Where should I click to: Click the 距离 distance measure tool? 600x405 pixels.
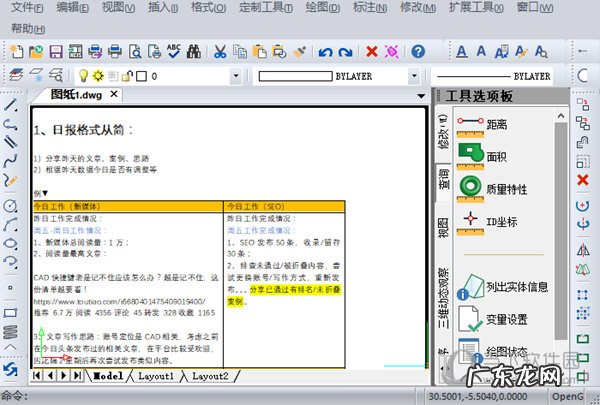pyautogui.click(x=482, y=126)
